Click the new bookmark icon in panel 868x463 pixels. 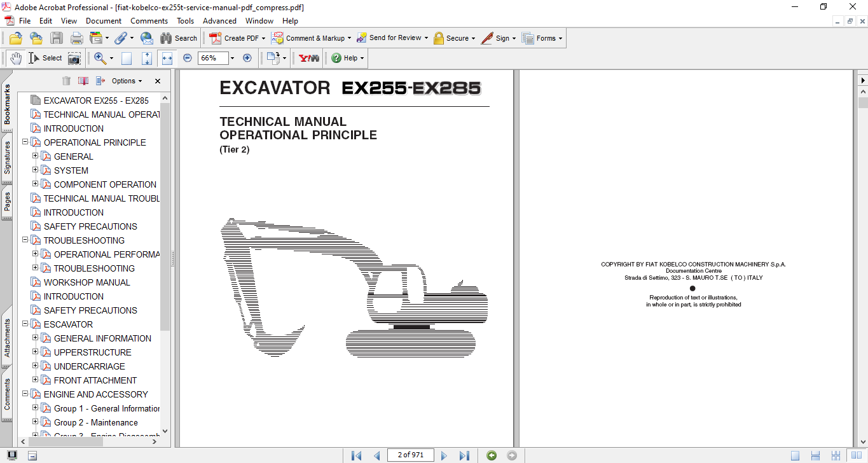[83, 81]
